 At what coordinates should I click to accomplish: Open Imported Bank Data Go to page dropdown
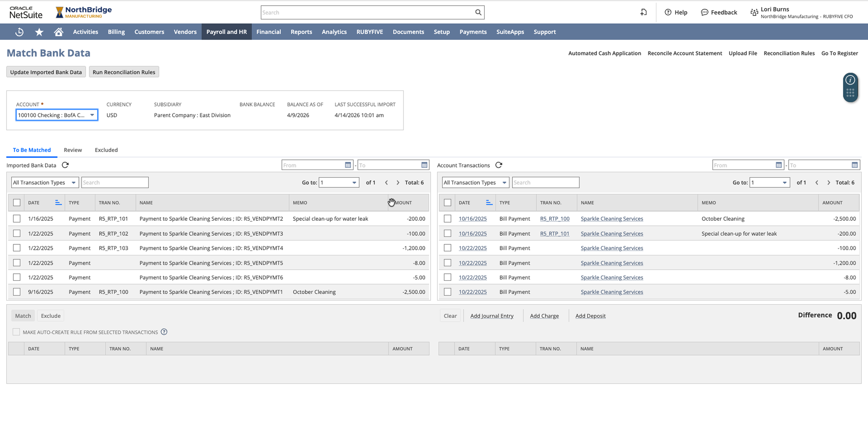point(339,183)
